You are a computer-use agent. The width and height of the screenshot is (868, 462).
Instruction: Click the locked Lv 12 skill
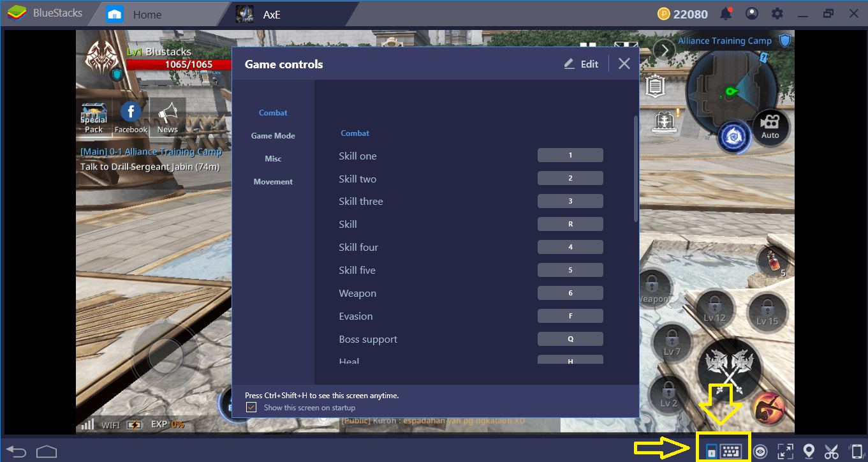[x=714, y=309]
